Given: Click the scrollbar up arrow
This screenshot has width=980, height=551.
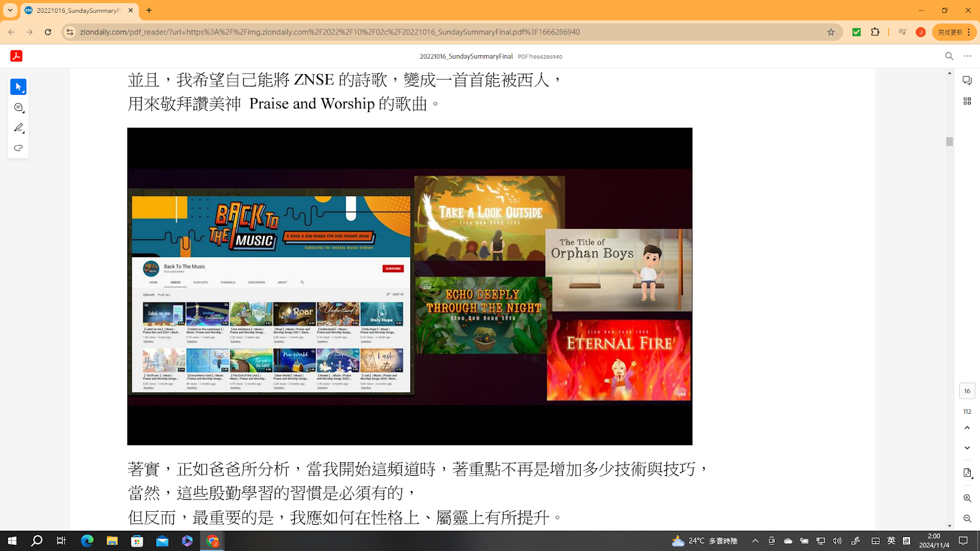Looking at the screenshot, I should tap(949, 73).
